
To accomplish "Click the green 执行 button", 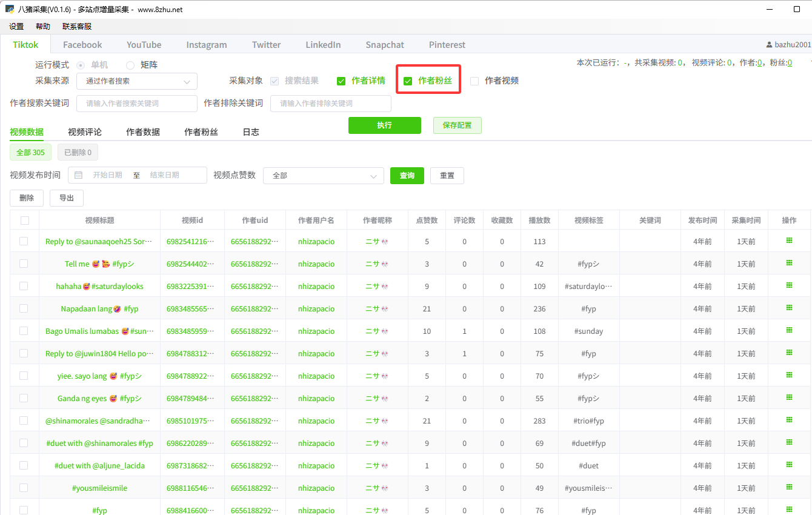I will click(x=384, y=125).
